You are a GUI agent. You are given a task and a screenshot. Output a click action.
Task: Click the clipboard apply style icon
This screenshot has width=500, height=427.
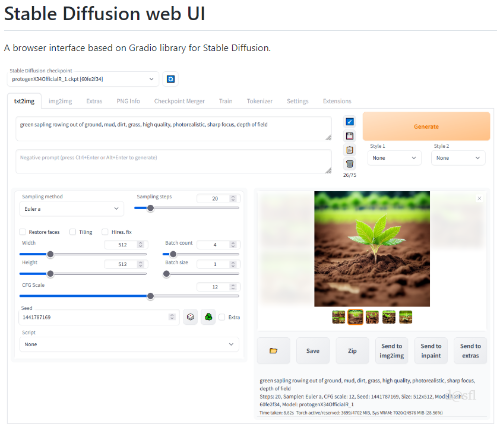pyautogui.click(x=349, y=150)
